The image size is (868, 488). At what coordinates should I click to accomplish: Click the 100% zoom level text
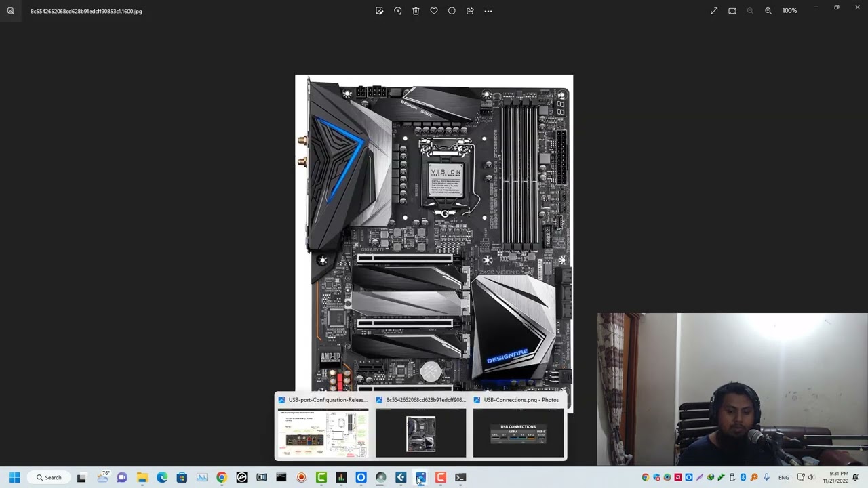coord(789,11)
